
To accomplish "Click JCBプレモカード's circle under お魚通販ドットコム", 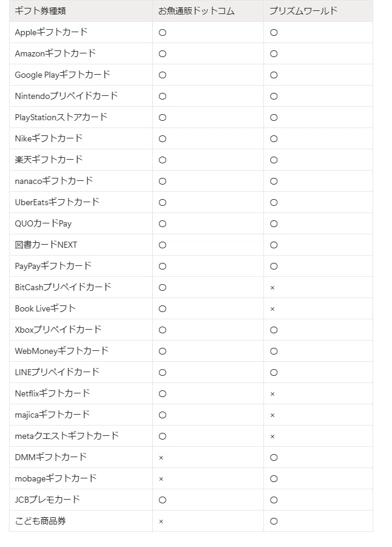I will pyautogui.click(x=163, y=500).
